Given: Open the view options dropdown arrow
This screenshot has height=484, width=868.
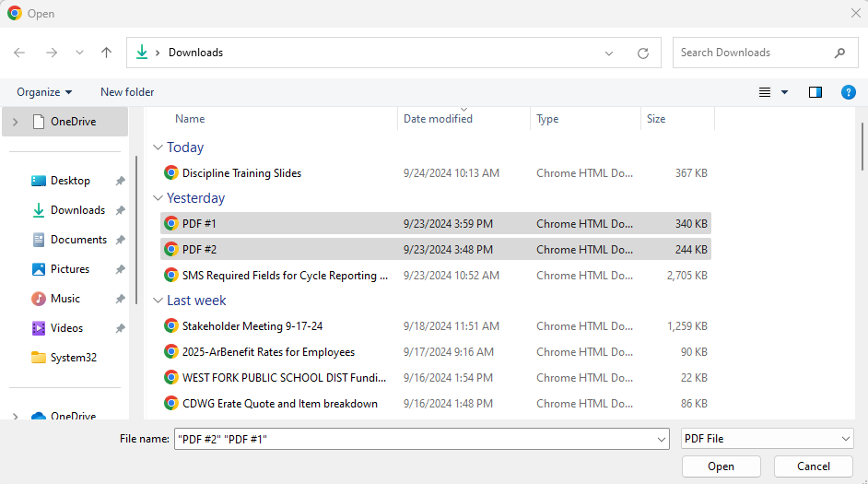Looking at the screenshot, I should pos(784,92).
